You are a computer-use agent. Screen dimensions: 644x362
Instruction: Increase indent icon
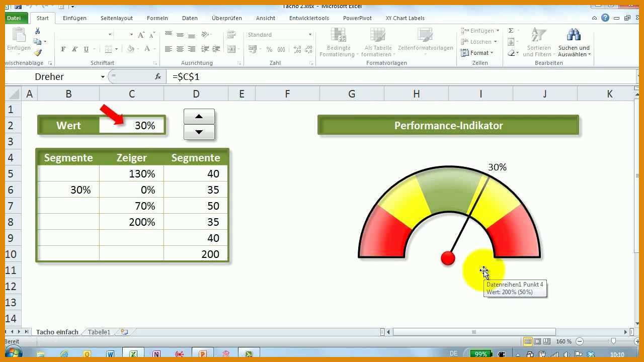[x=216, y=49]
